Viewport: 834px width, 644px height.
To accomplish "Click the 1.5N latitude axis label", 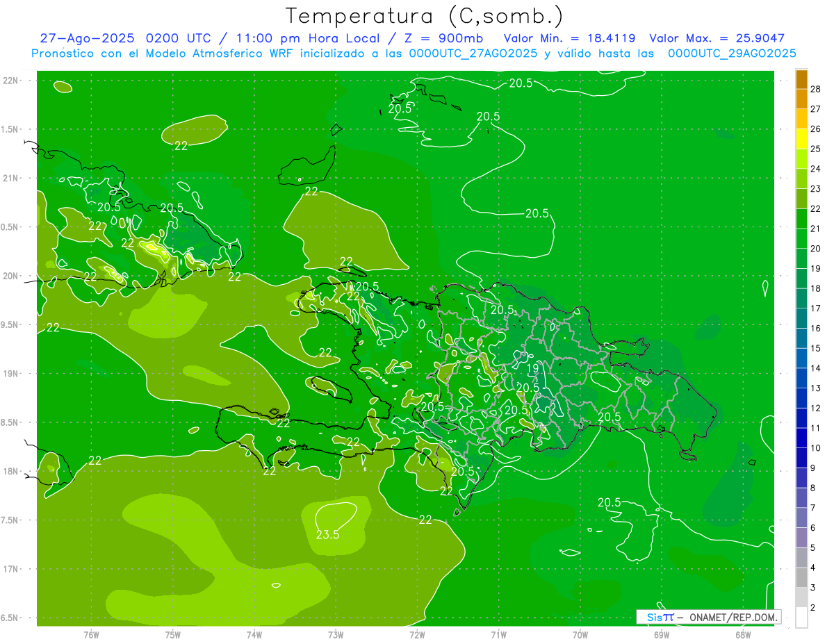I will [x=11, y=129].
